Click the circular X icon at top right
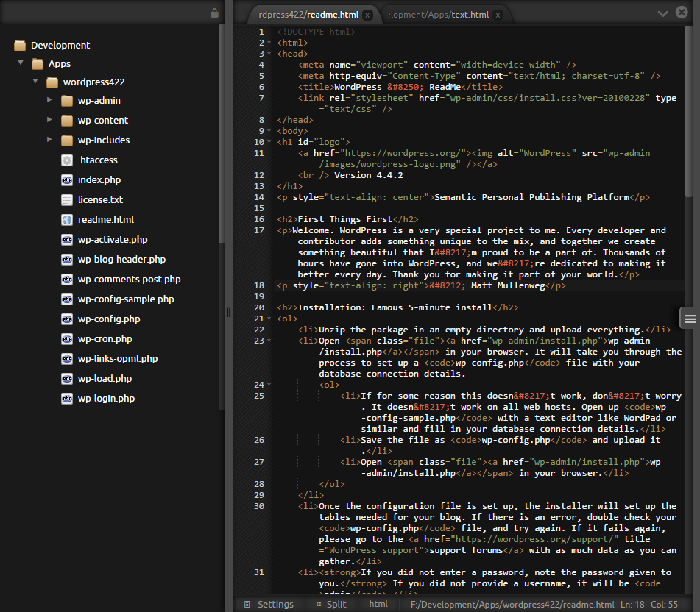700x612 pixels. coord(682,13)
